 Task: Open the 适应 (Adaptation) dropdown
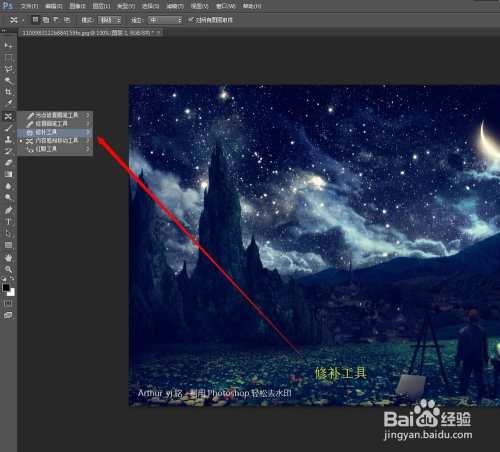(165, 20)
